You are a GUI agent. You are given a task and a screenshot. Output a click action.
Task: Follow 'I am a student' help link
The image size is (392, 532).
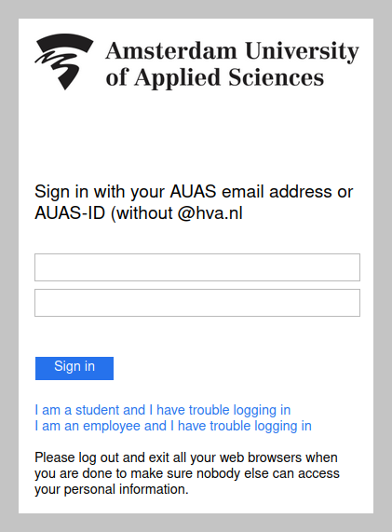coord(163,410)
